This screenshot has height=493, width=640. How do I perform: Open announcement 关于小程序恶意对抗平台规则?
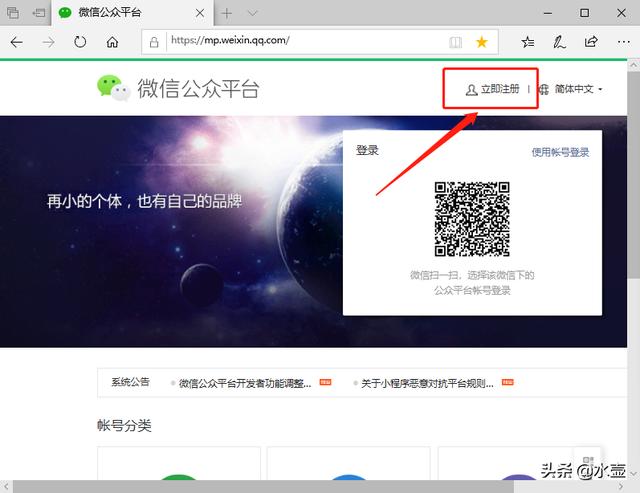(427, 383)
